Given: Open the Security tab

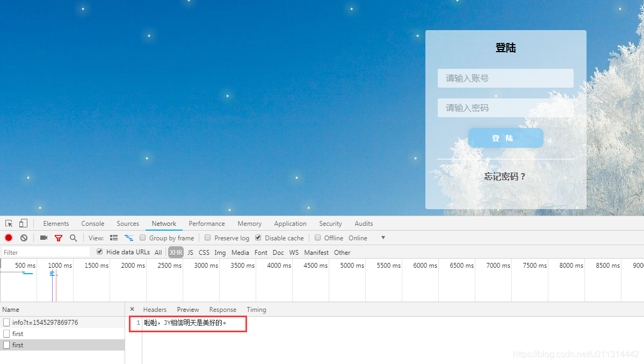Looking at the screenshot, I should 330,223.
